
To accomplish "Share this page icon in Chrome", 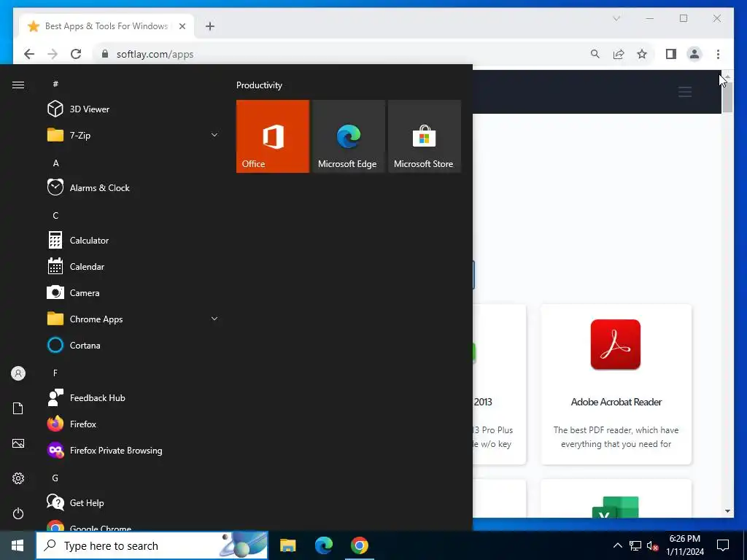I will point(619,54).
